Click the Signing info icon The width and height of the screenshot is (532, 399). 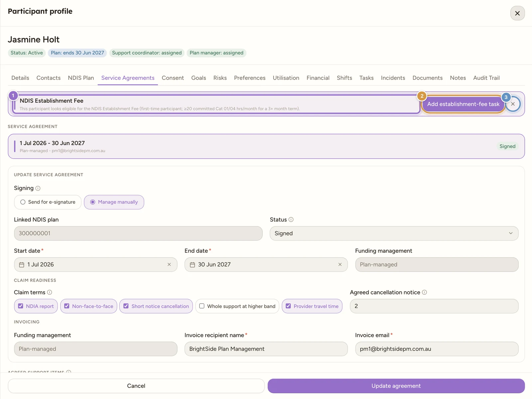point(38,189)
